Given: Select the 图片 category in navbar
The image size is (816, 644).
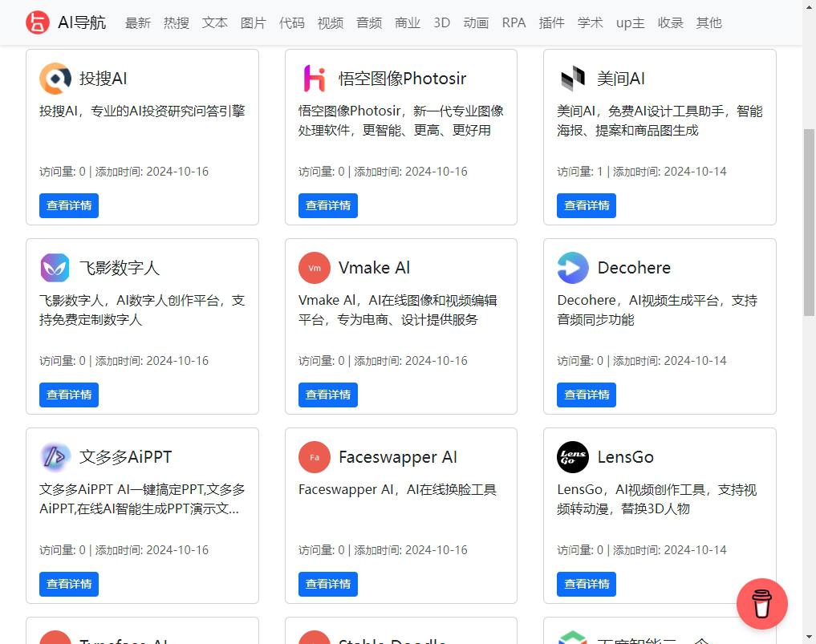Looking at the screenshot, I should [x=254, y=23].
